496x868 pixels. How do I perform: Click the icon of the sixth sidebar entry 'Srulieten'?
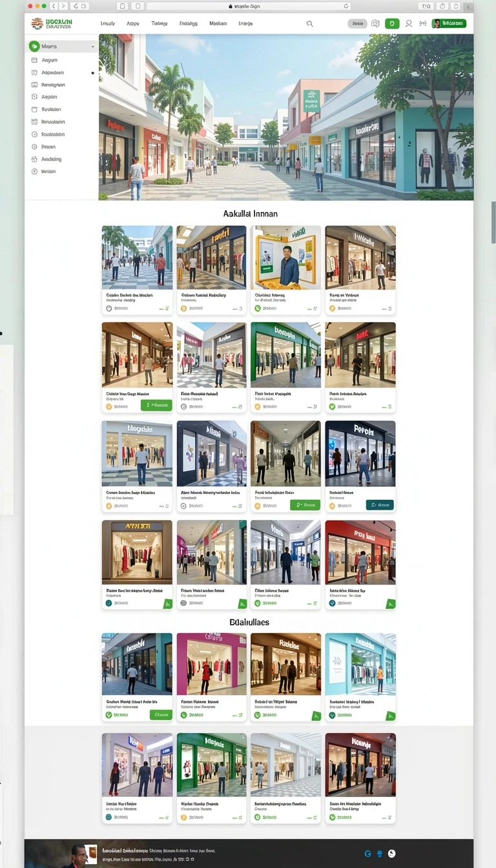pos(35,110)
